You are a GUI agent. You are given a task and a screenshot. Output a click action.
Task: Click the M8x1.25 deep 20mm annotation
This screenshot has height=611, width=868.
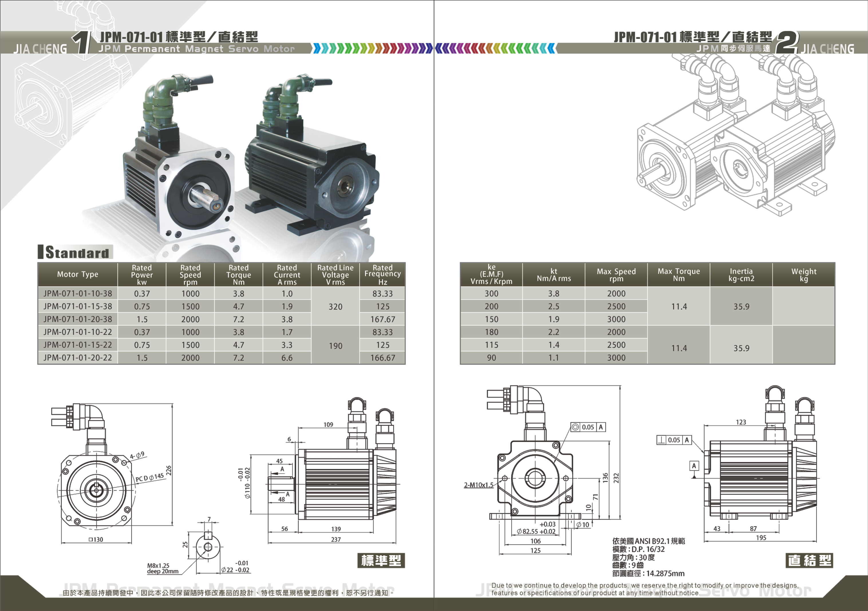coord(162,568)
